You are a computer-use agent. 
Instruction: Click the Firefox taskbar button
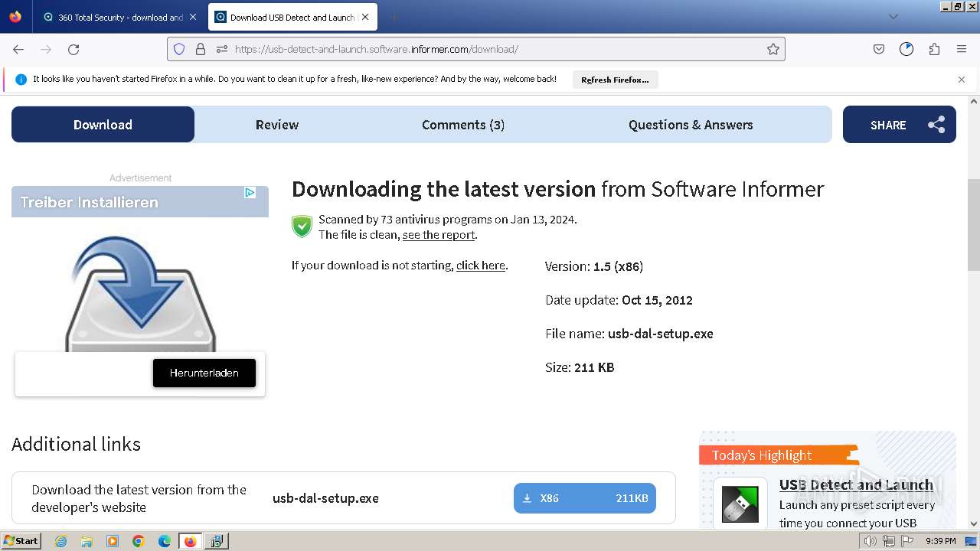click(x=191, y=541)
